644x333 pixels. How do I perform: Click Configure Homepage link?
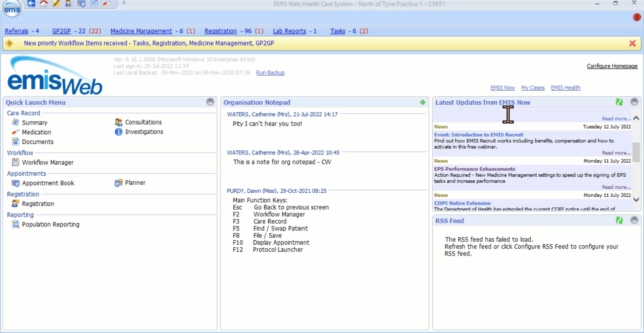coord(612,66)
